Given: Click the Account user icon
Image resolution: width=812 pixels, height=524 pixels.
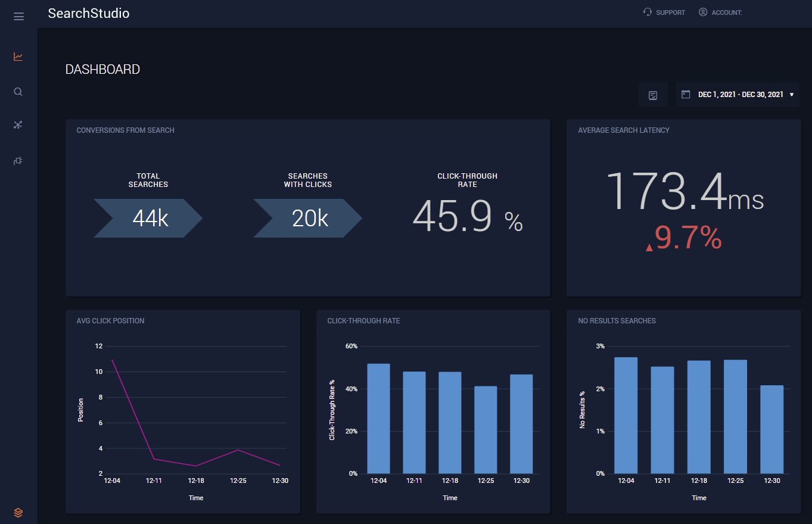Looking at the screenshot, I should pos(703,12).
